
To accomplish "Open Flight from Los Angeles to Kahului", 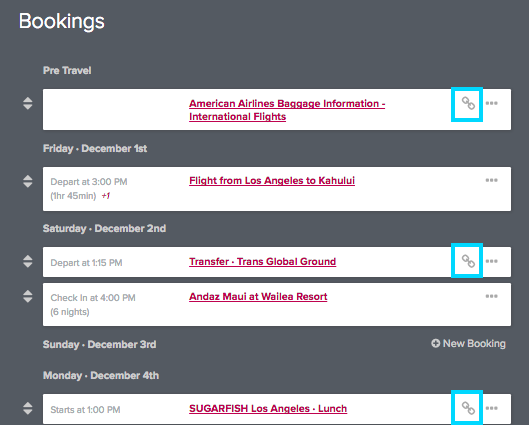I will pyautogui.click(x=272, y=181).
